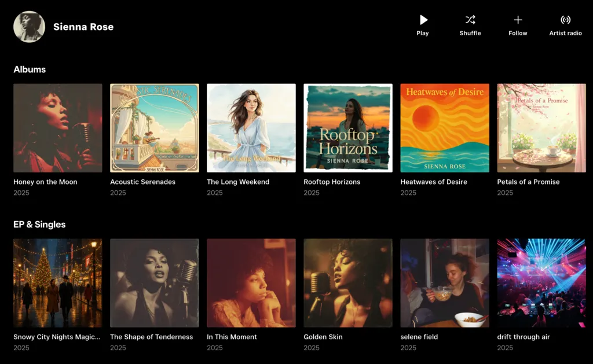
Task: Select the Petals of a Promise cover
Action: [x=541, y=128]
